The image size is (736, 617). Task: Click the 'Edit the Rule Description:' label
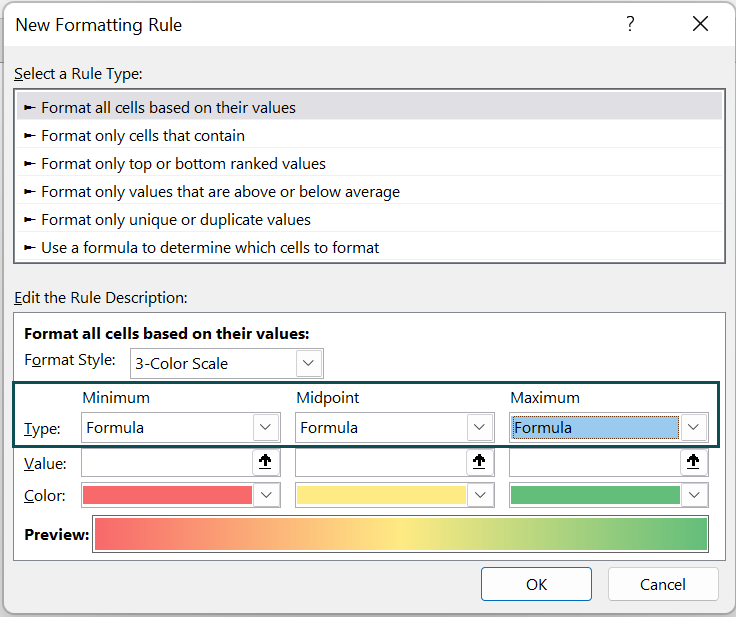click(x=100, y=298)
